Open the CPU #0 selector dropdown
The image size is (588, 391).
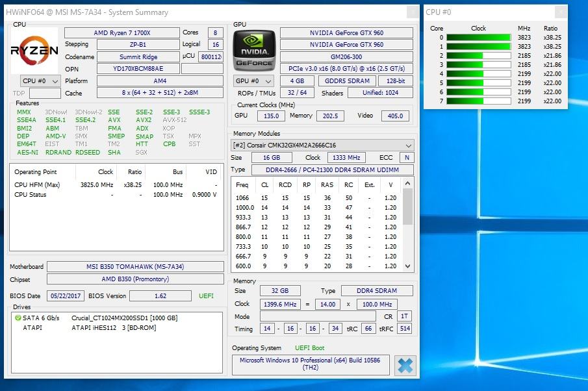point(40,81)
